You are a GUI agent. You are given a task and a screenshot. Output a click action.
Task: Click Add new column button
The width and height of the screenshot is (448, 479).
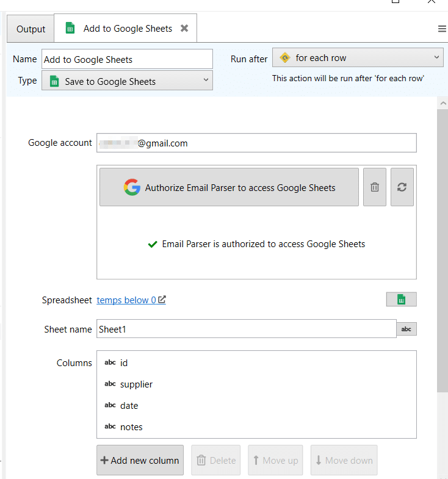pos(140,460)
